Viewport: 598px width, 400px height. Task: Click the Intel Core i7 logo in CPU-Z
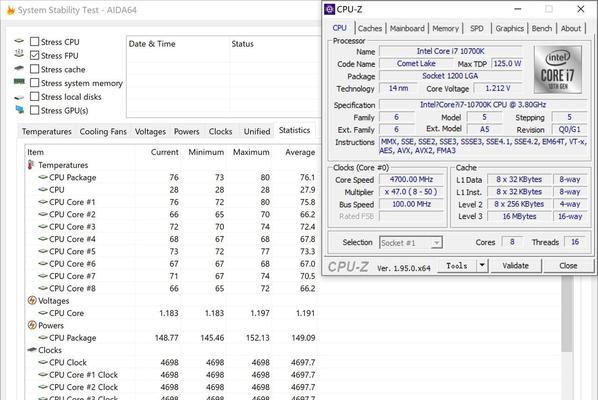coord(558,70)
